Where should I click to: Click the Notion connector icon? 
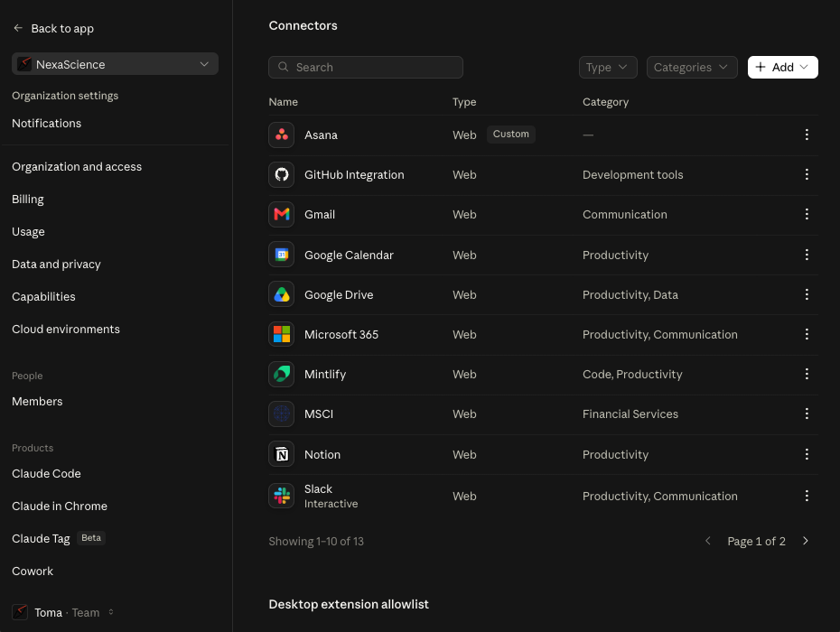coord(281,454)
